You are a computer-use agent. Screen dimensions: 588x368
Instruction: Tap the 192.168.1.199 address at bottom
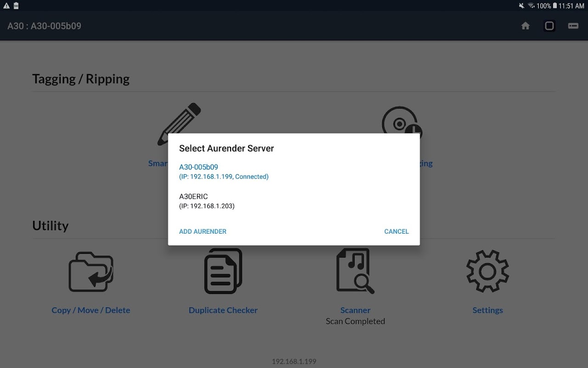tap(294, 362)
